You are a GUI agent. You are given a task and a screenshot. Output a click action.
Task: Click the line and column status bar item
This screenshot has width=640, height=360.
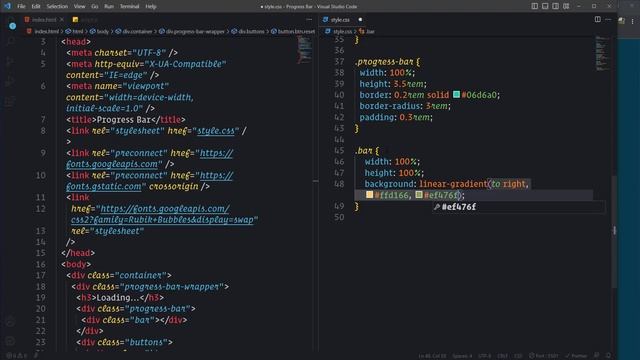point(432,356)
